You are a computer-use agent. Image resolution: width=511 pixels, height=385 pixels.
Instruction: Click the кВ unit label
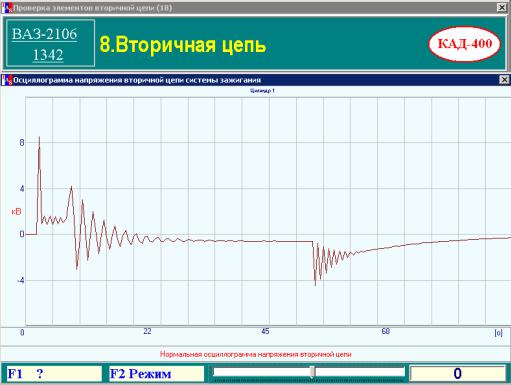coord(16,212)
